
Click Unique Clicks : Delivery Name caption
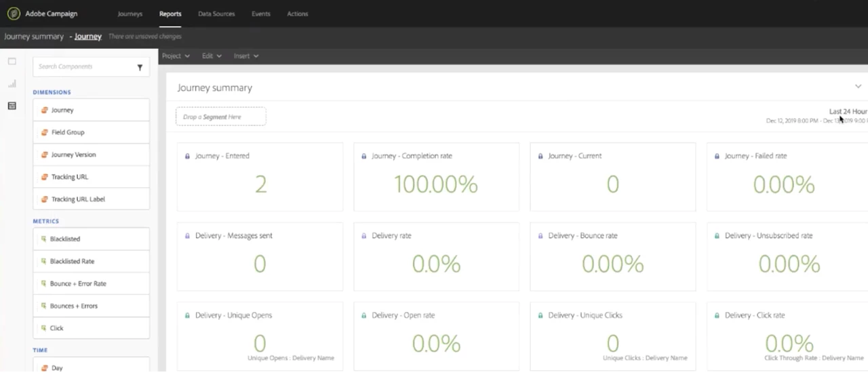645,358
